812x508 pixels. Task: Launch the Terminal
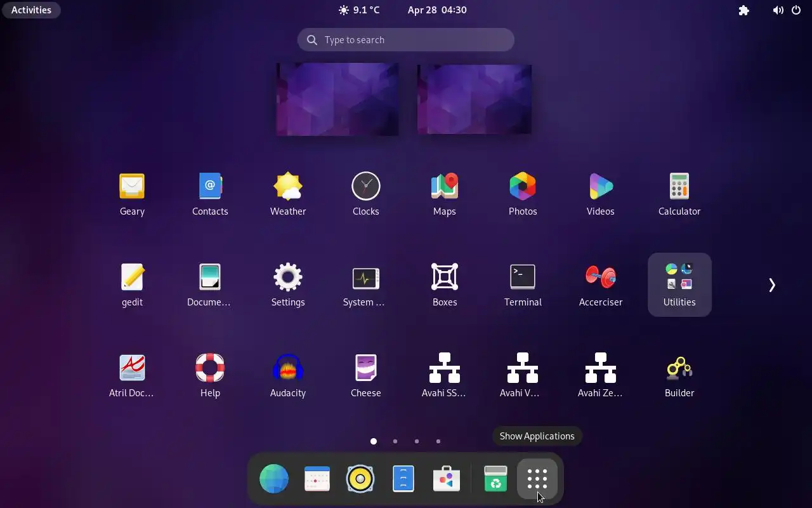(x=523, y=285)
